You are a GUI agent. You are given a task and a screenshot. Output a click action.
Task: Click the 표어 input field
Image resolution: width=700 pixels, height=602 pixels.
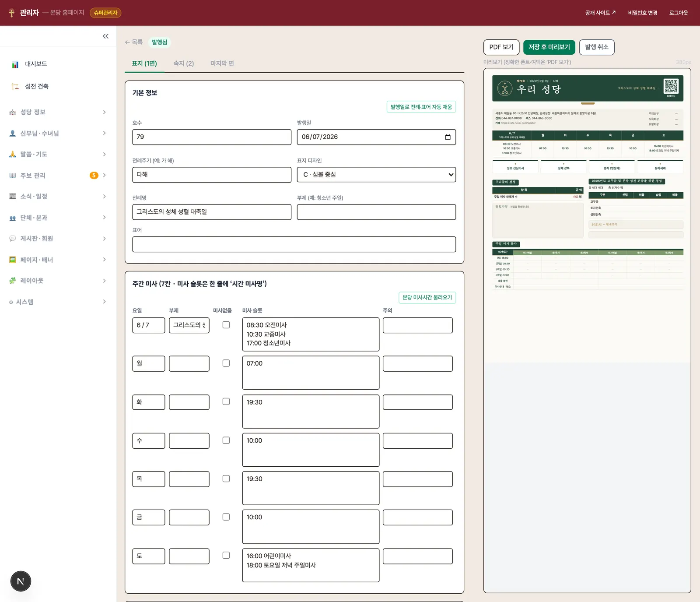(294, 244)
